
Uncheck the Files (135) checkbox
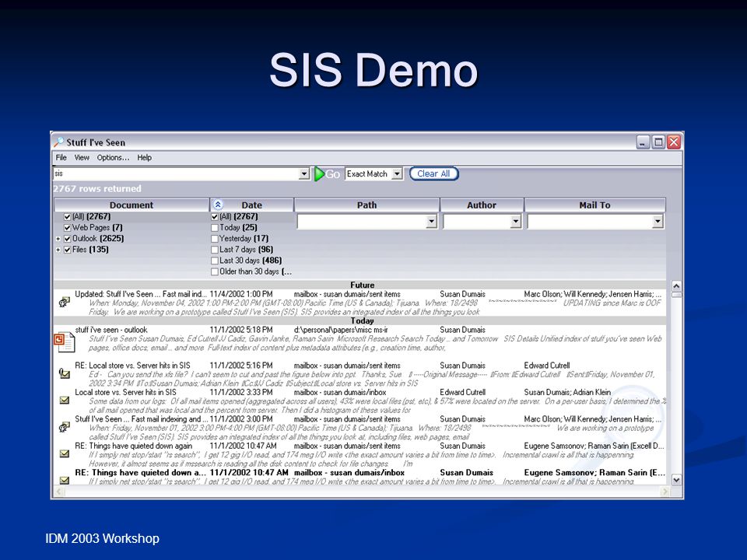[x=67, y=250]
